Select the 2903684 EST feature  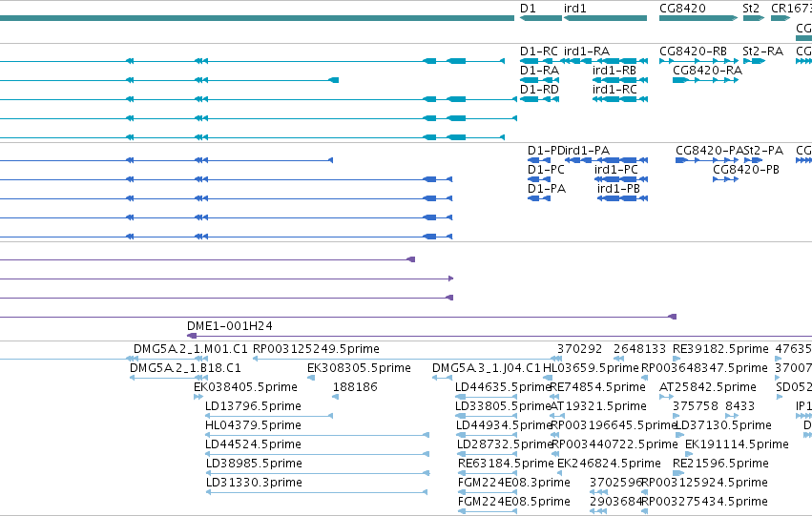(x=598, y=512)
